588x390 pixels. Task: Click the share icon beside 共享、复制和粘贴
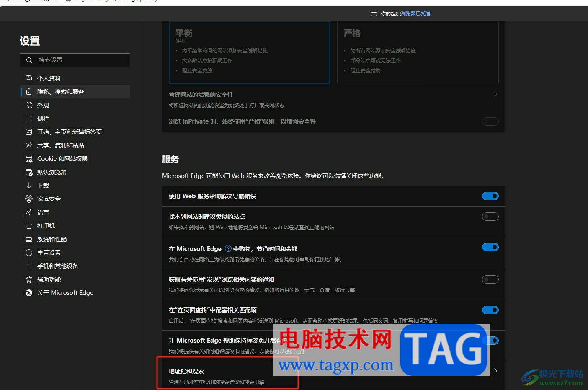click(x=29, y=145)
